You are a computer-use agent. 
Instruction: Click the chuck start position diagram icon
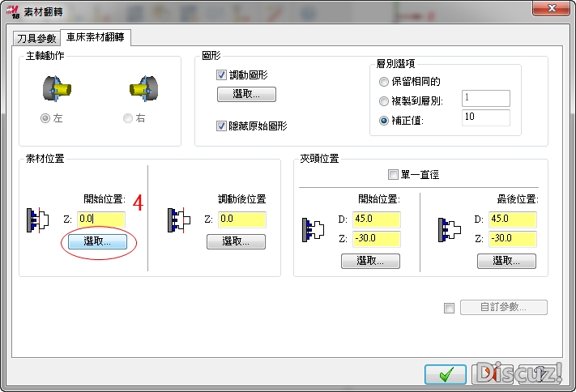313,230
